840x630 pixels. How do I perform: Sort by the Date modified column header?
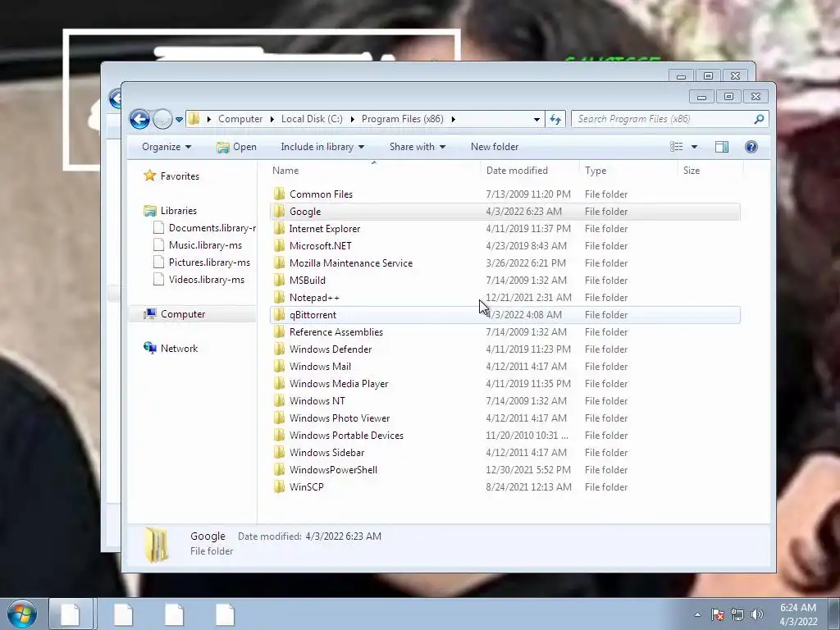tap(517, 171)
